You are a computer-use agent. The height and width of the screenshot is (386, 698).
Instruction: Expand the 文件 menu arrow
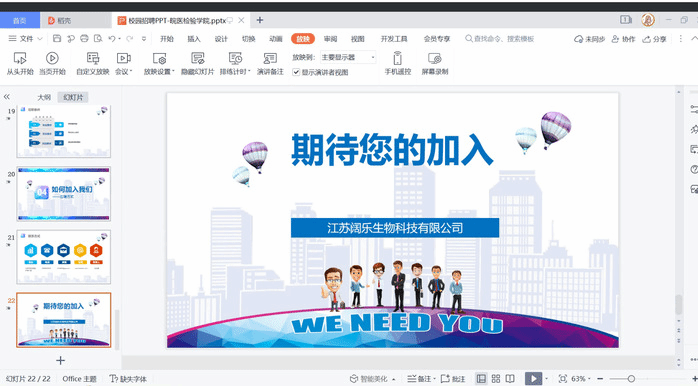[x=40, y=39]
